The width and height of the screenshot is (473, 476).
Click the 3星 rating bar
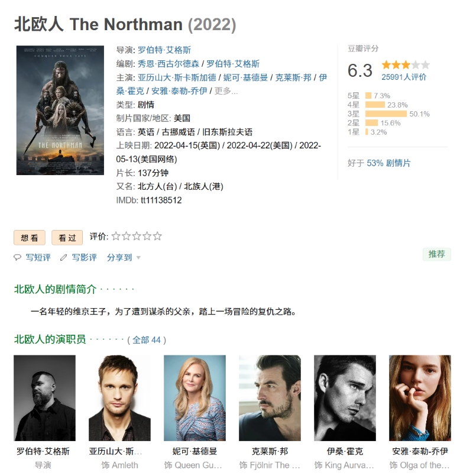pos(386,114)
